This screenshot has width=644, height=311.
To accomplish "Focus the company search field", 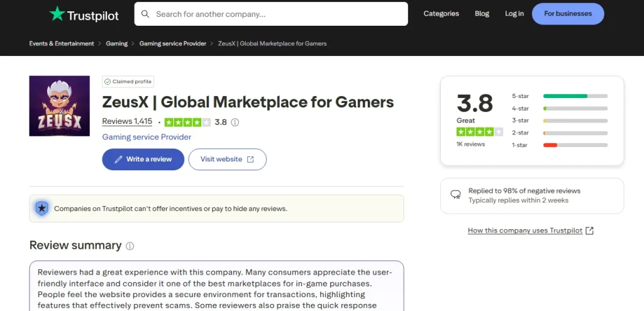I will [x=271, y=14].
